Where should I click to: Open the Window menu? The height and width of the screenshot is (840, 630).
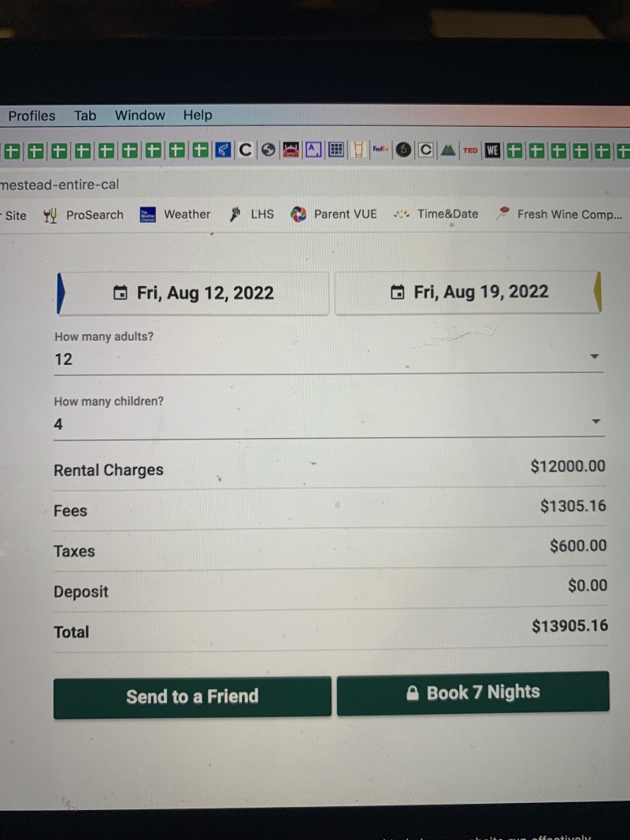pyautogui.click(x=139, y=115)
